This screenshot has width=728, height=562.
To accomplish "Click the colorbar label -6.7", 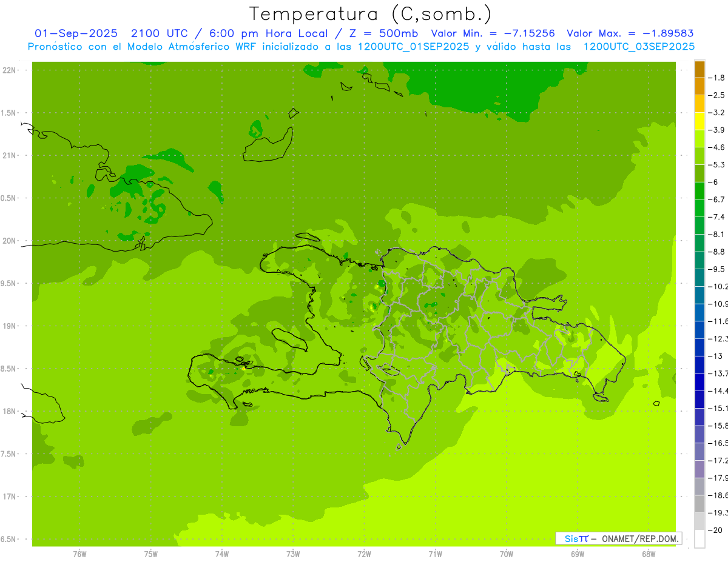I will click(718, 199).
